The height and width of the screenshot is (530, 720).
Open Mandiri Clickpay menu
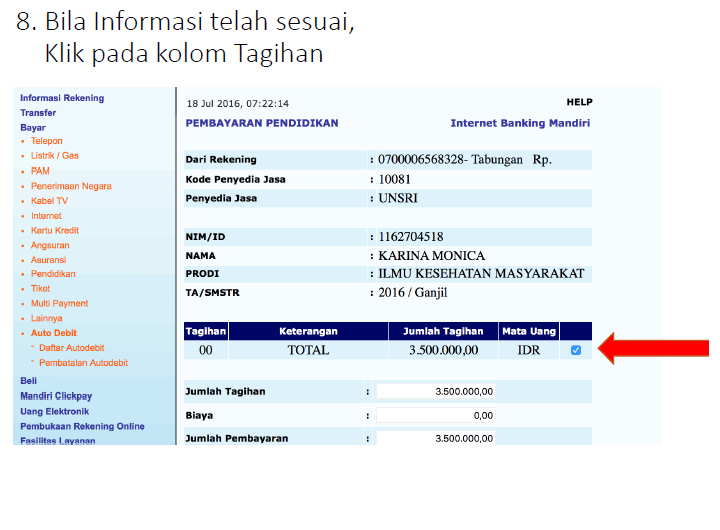[x=56, y=396]
